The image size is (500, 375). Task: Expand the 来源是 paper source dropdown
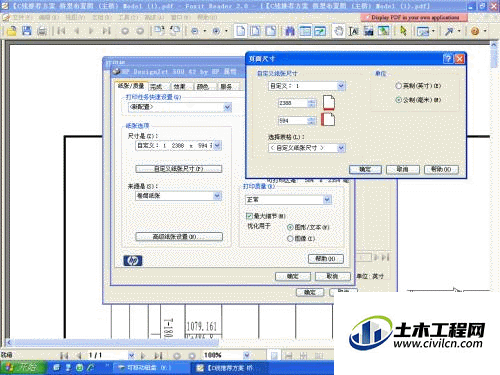(217, 196)
